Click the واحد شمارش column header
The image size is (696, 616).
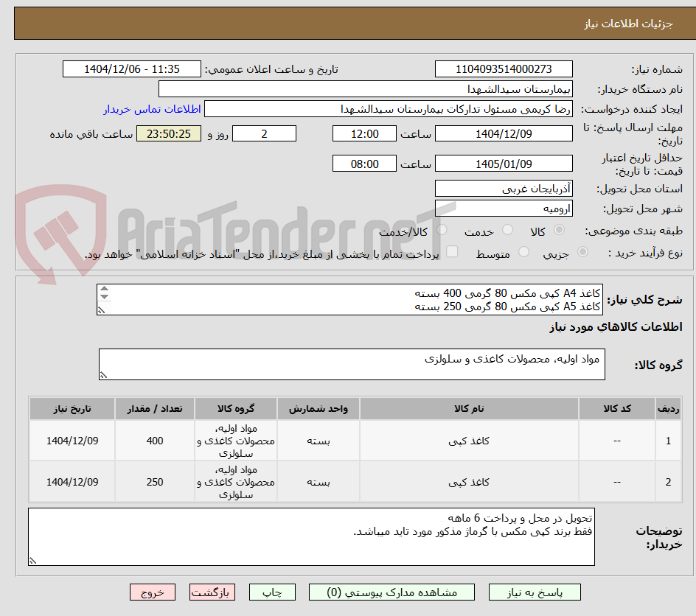click(x=319, y=408)
